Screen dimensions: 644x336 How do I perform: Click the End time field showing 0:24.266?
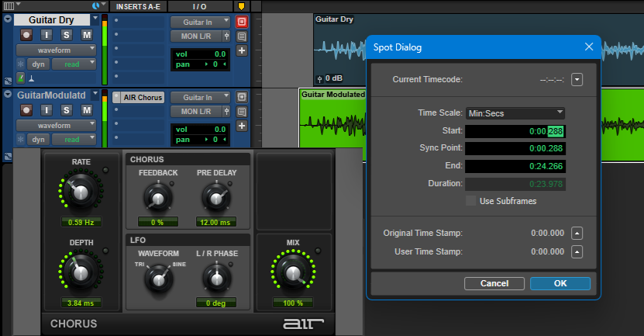coord(515,166)
